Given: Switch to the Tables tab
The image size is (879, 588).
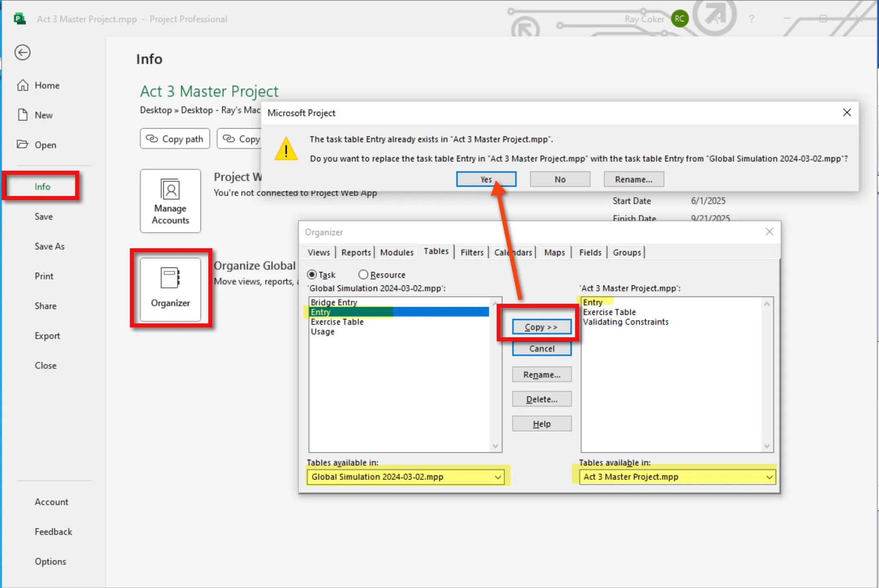Looking at the screenshot, I should (x=436, y=252).
